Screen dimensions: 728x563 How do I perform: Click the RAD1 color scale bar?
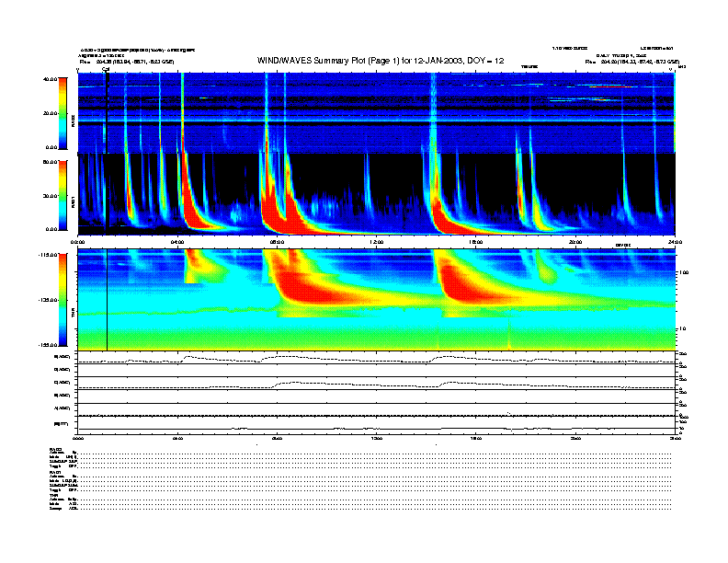63,196
